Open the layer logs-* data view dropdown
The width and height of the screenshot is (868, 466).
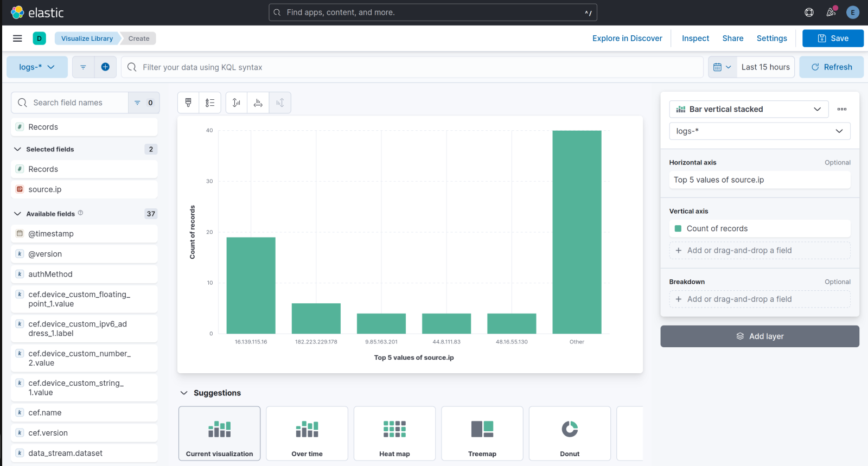[759, 131]
